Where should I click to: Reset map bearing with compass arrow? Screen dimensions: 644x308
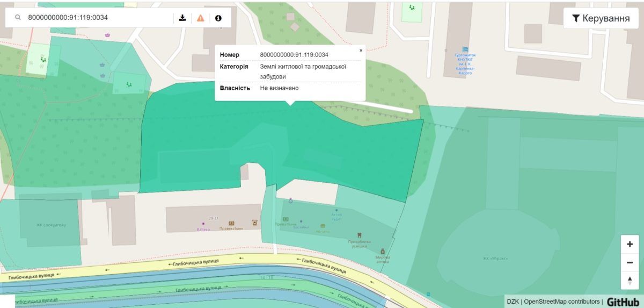[630, 281]
